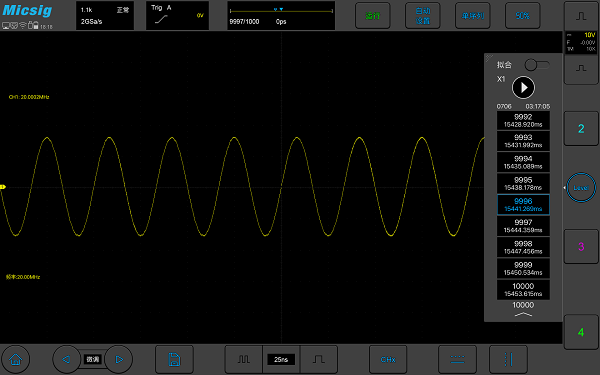Enable channel 3
Image resolution: width=600 pixels, height=375 pixels.
[x=581, y=246]
